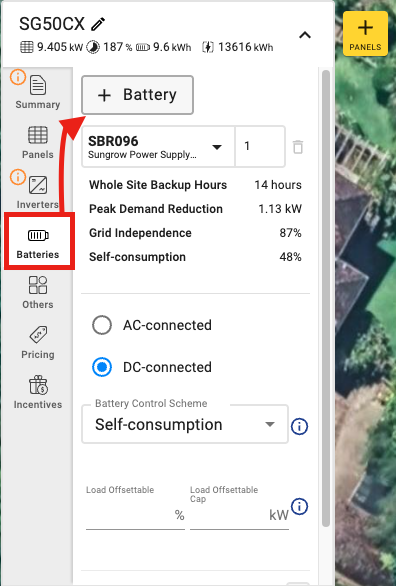Open the Summary tab
Image resolution: width=396 pixels, height=586 pixels.
point(38,92)
